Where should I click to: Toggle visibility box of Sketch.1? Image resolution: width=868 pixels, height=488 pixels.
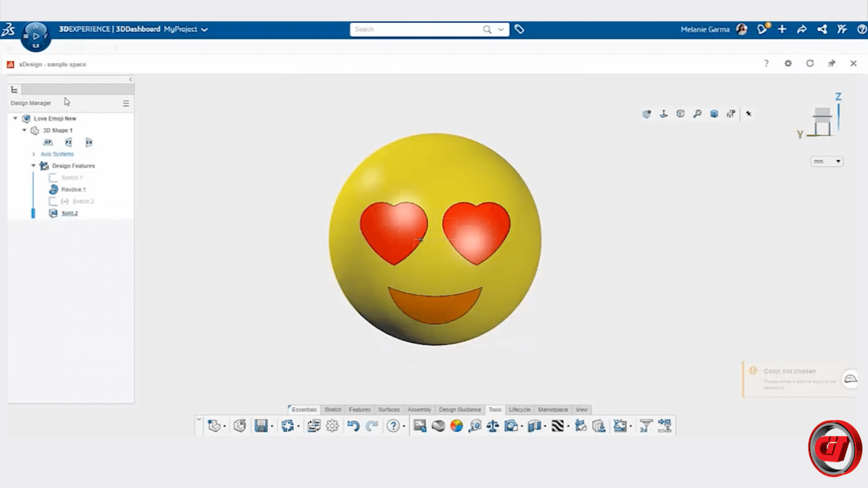click(x=54, y=178)
